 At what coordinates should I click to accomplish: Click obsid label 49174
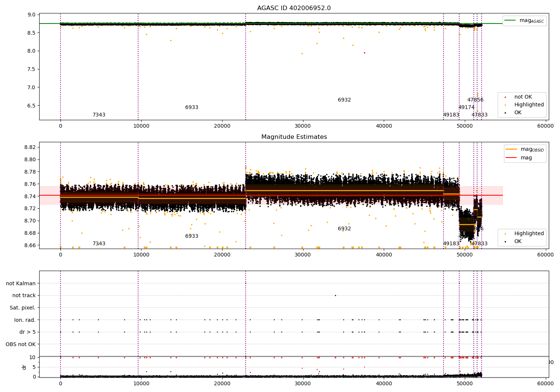[466, 108]
